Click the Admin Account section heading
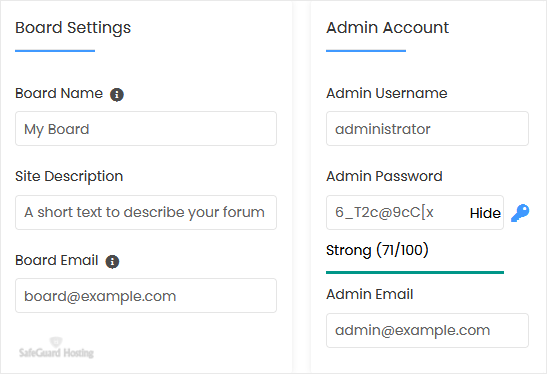Image resolution: width=547 pixels, height=374 pixels. point(388,28)
